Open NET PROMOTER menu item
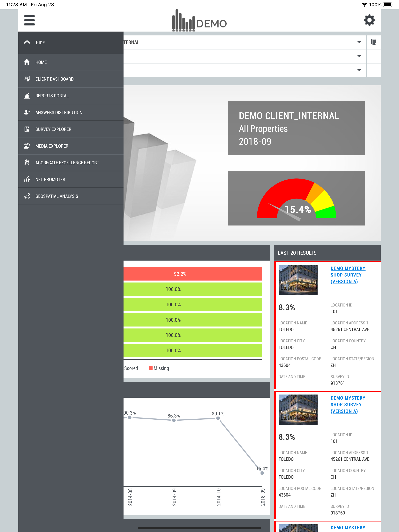This screenshot has width=399, height=532. click(x=71, y=179)
